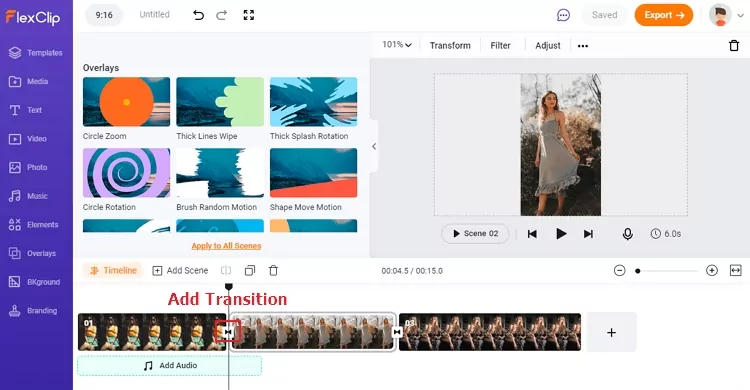
Task: Enter fullscreen preview mode icon
Action: click(x=249, y=15)
